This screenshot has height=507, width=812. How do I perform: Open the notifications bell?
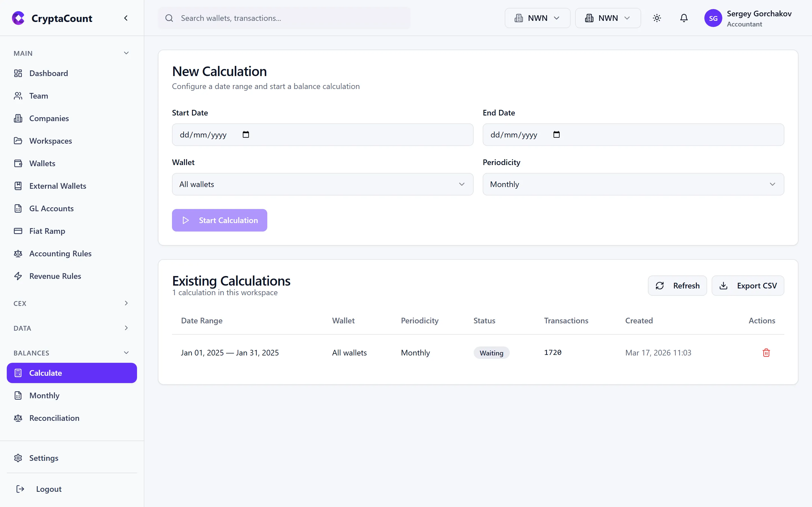pos(684,18)
